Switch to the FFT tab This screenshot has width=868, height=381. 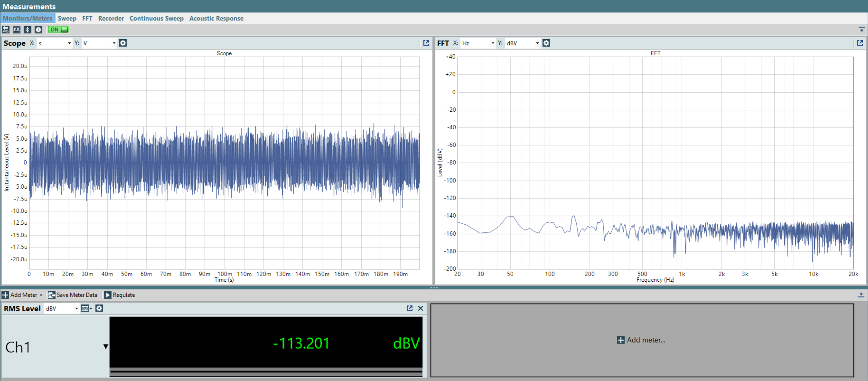[x=87, y=18]
